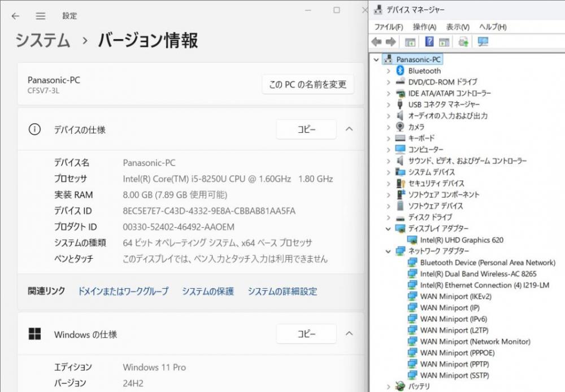Select the セキュリティ デバイス icon
This screenshot has width=565, height=392.
click(401, 183)
